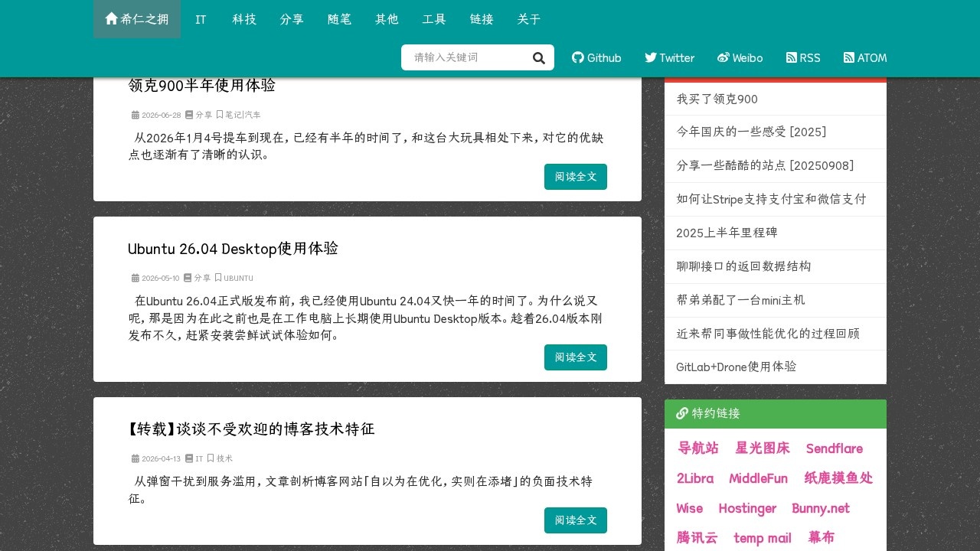
Task: Open post title 谈谈不受欢迎的博客技术特征
Action: [x=251, y=429]
